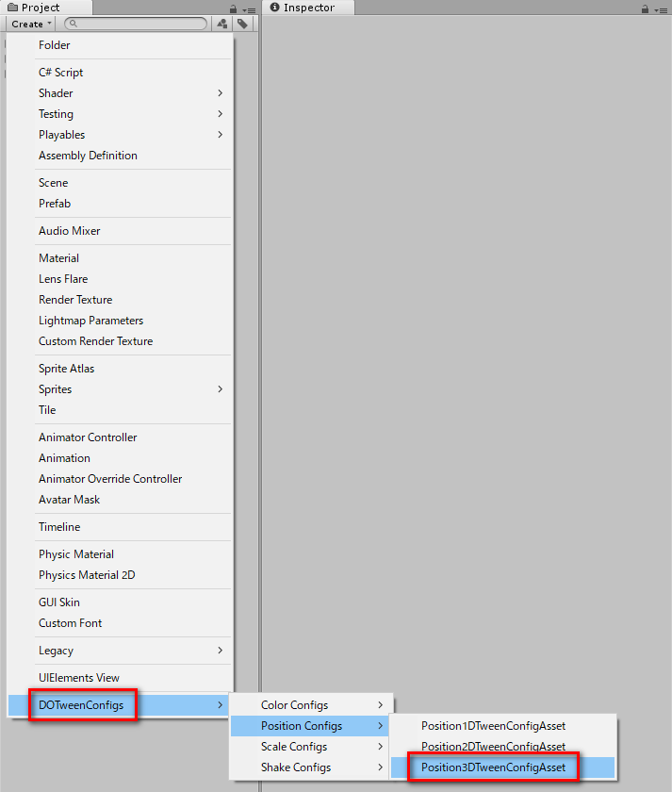
Task: Create Position1DTweenConfigAsset
Action: pos(503,725)
